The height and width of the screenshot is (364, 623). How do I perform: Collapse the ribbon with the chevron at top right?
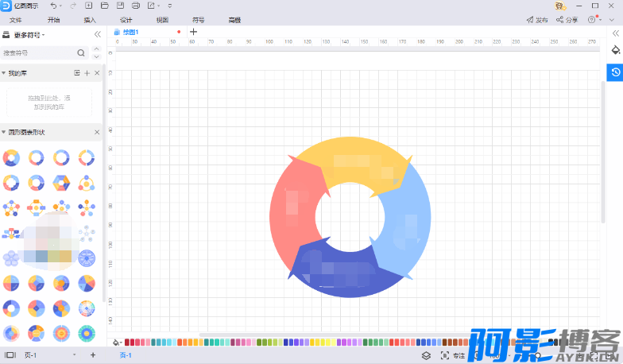pyautogui.click(x=612, y=20)
